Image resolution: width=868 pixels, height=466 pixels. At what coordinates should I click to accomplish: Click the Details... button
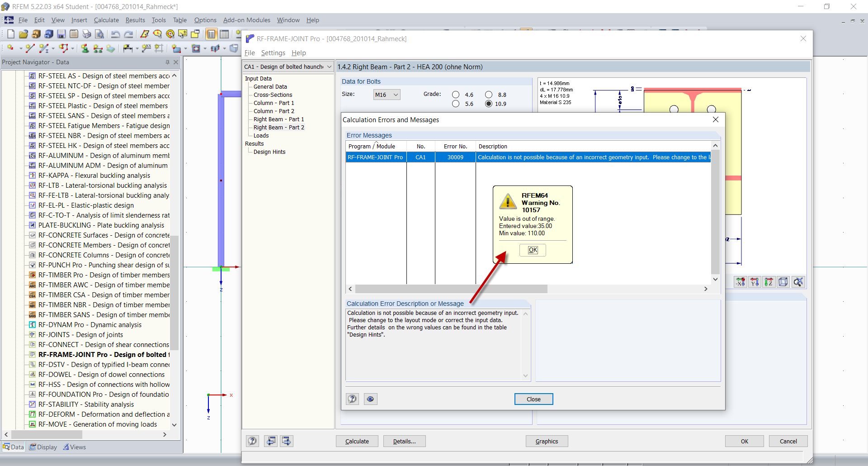pyautogui.click(x=404, y=441)
